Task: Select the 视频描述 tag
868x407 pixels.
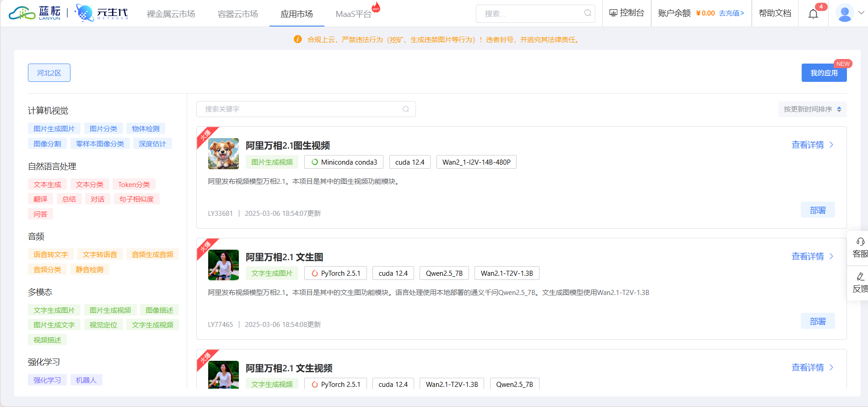Action: (47, 340)
